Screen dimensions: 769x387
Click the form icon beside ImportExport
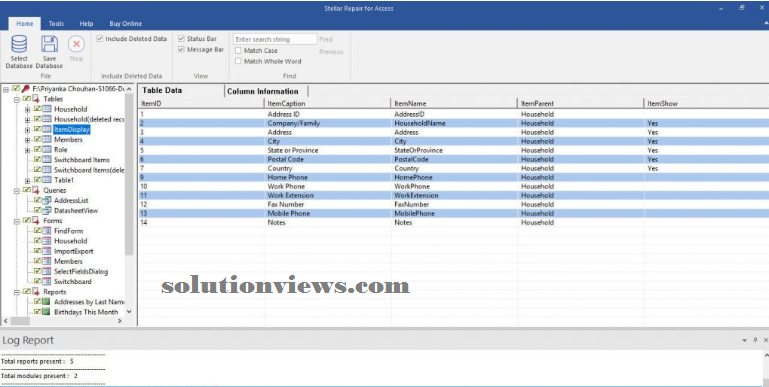(x=47, y=251)
